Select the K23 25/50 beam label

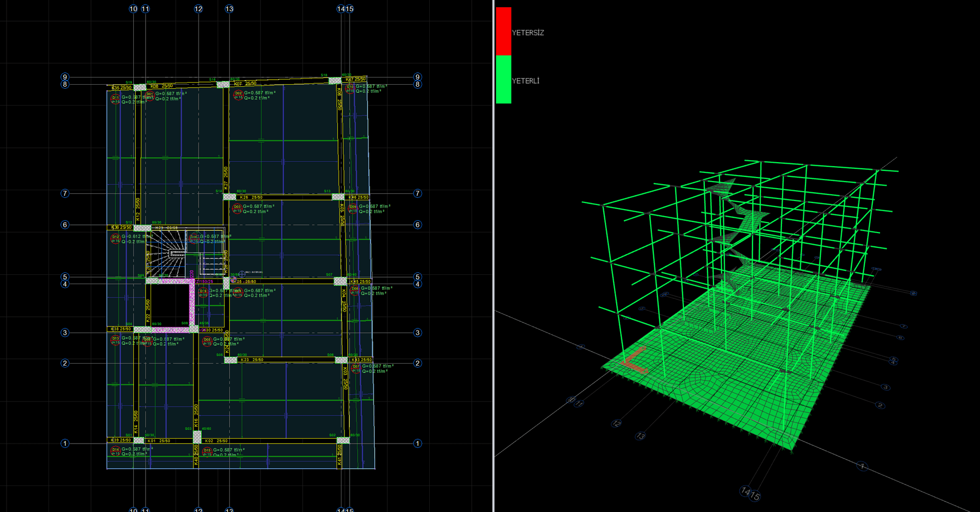coord(252,360)
